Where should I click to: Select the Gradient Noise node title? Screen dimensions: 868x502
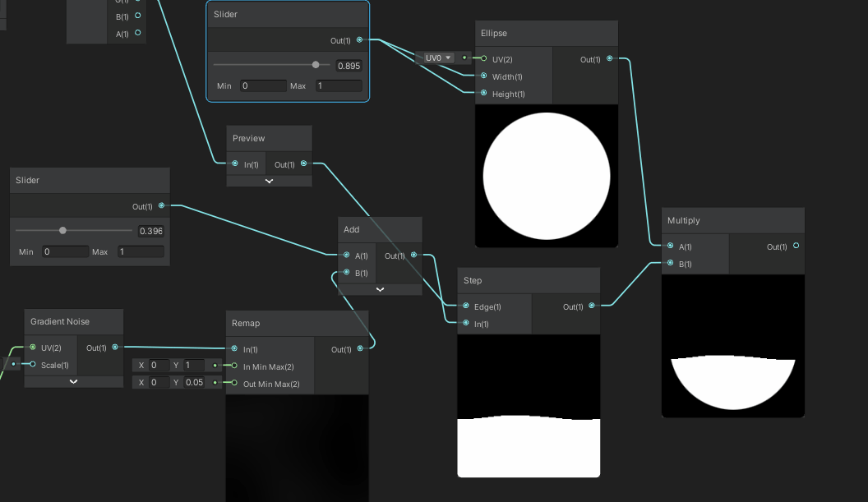click(x=60, y=321)
